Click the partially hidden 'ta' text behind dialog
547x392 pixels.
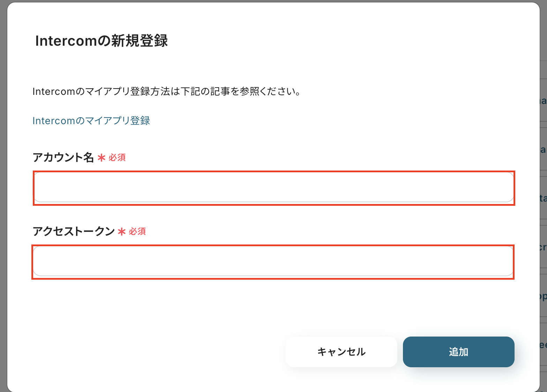point(543,198)
